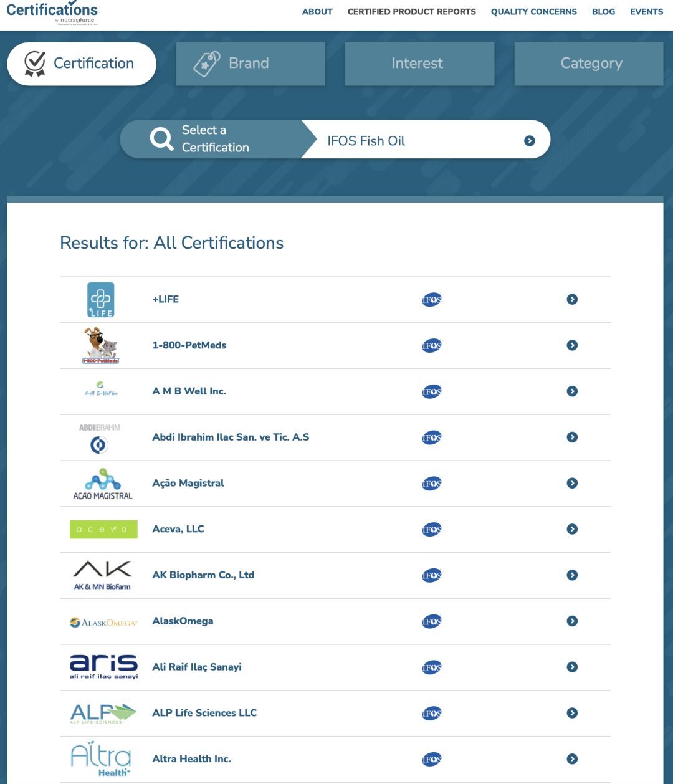Open the Abdi Ibrahim Ilac San. link
Screen dimensions: 673x784
pos(231,437)
